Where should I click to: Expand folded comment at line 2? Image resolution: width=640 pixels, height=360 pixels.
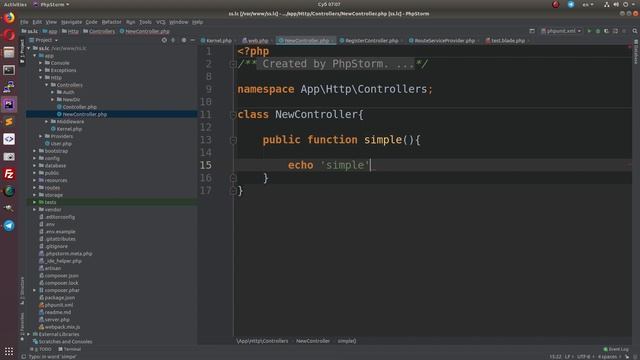click(x=233, y=64)
